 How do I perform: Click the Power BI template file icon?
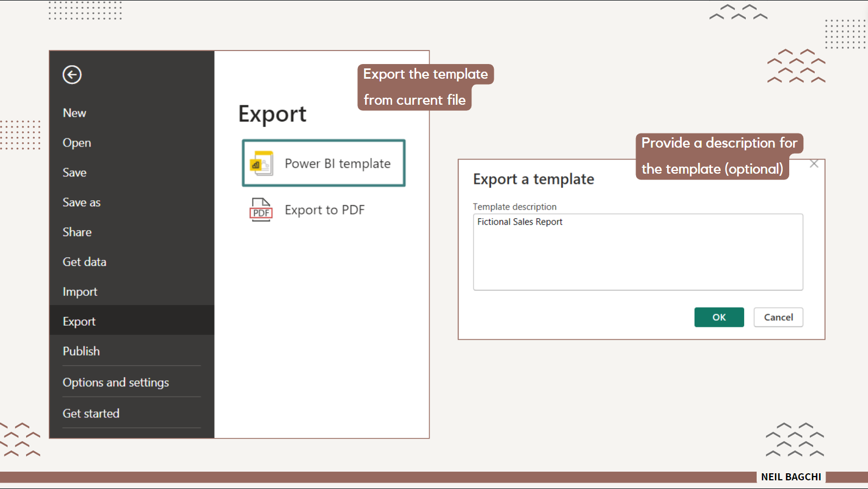coord(261,163)
